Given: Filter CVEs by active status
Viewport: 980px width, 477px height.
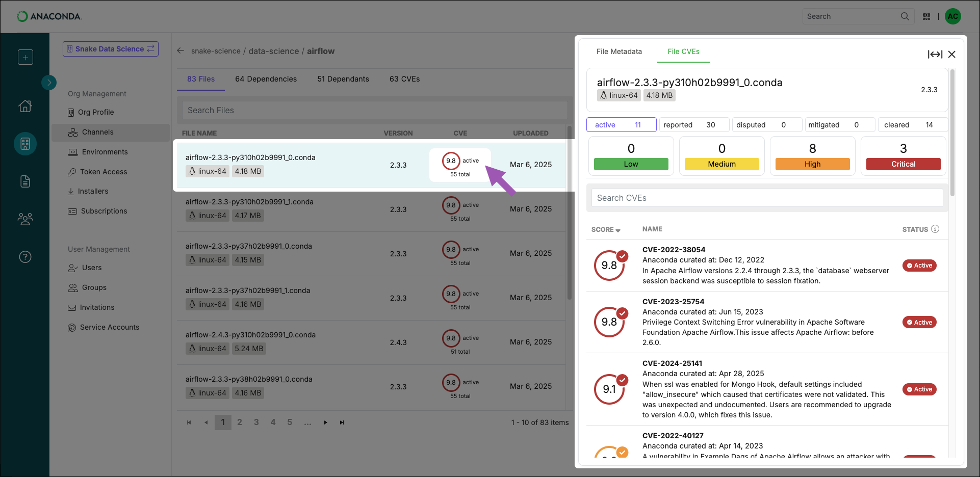Looking at the screenshot, I should pyautogui.click(x=621, y=125).
